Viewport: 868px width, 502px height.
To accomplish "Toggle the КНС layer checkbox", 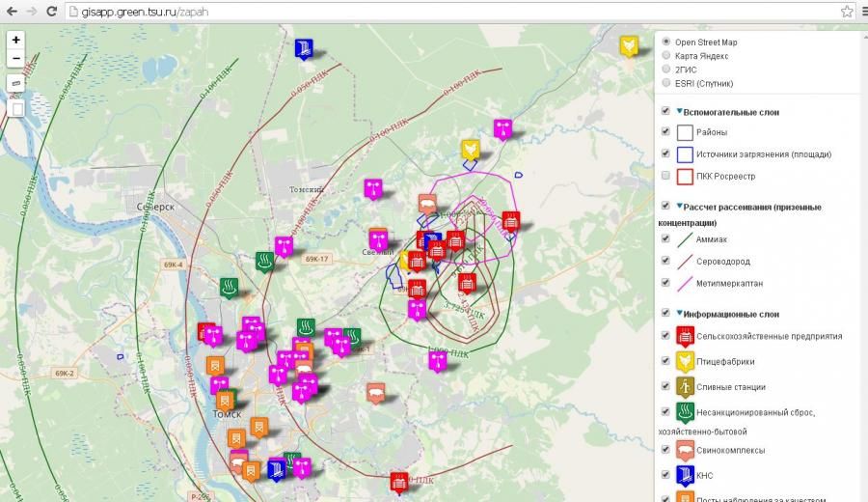I will pos(665,475).
